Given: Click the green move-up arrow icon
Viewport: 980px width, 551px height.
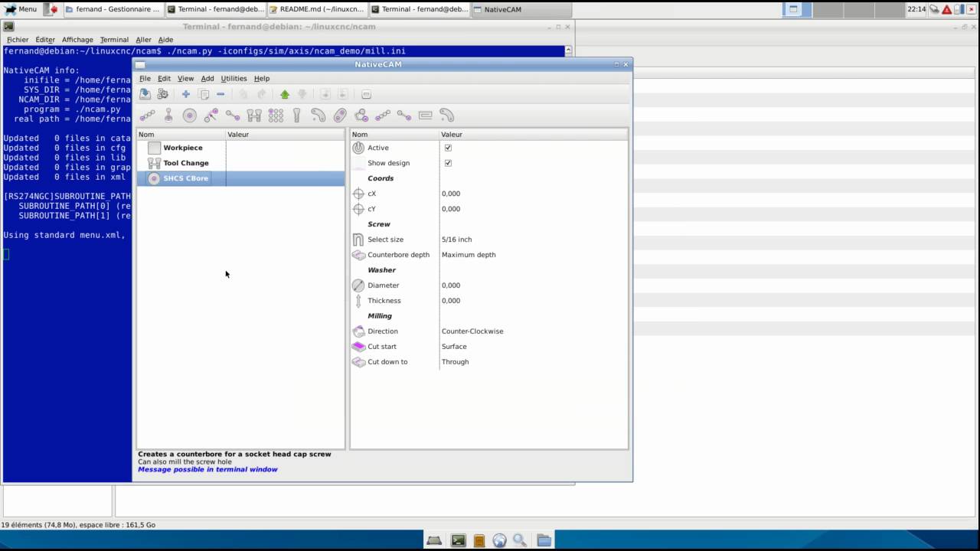Looking at the screenshot, I should point(285,94).
